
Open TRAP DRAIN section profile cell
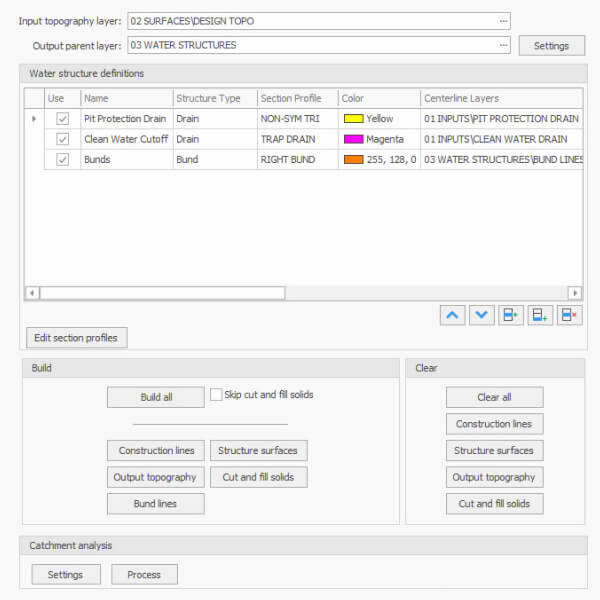pyautogui.click(x=298, y=139)
